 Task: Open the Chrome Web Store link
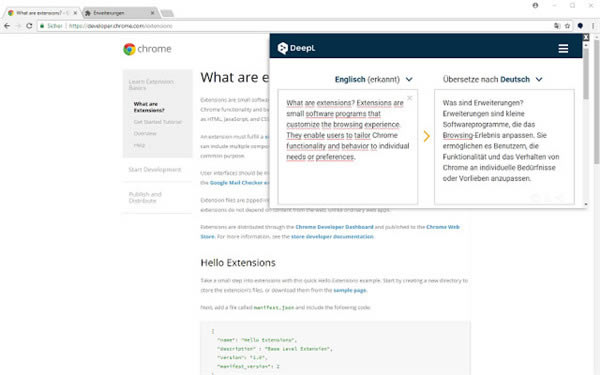330,232
